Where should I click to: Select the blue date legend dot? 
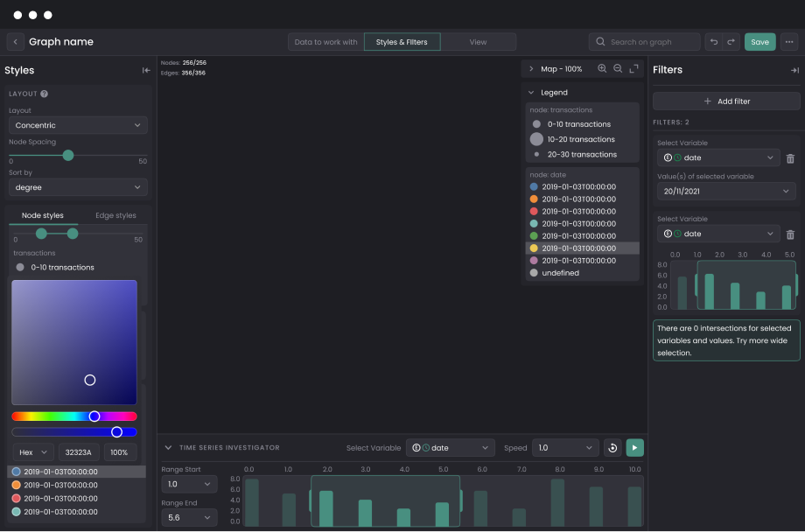pyautogui.click(x=534, y=187)
